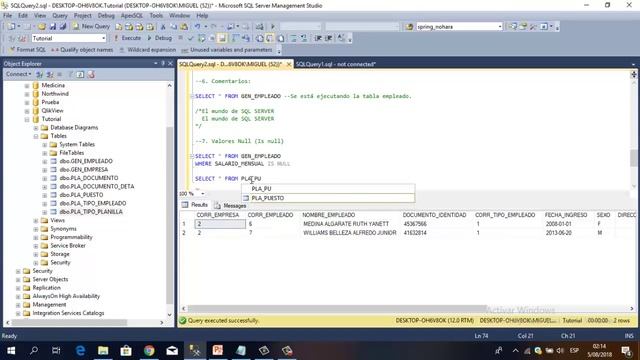Click the Object Explorer vertical scrollbar

[x=170, y=215]
